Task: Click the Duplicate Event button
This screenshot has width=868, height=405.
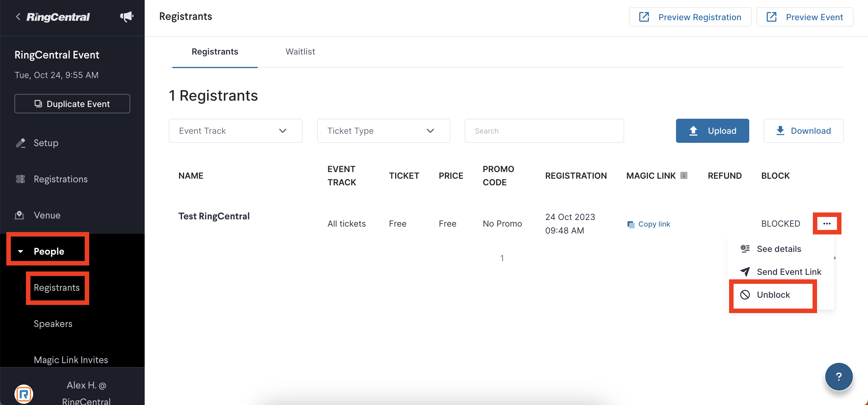Action: point(72,104)
